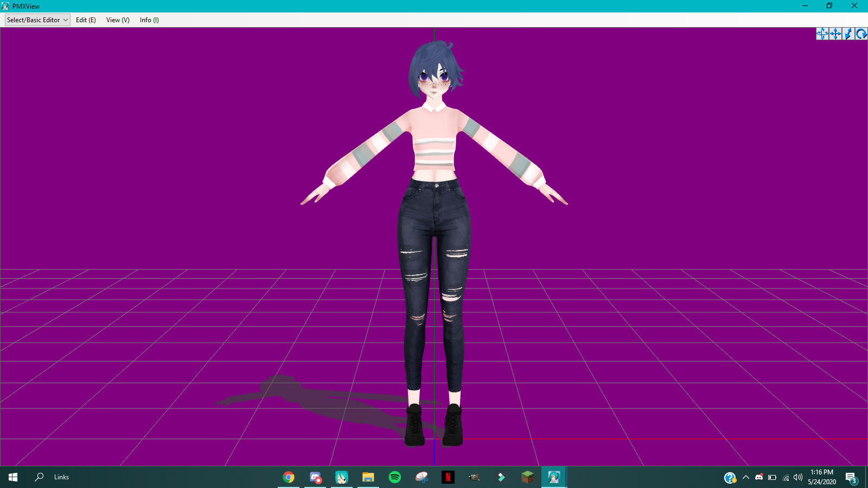
Task: Open the Edit (E) menu
Action: [86, 20]
